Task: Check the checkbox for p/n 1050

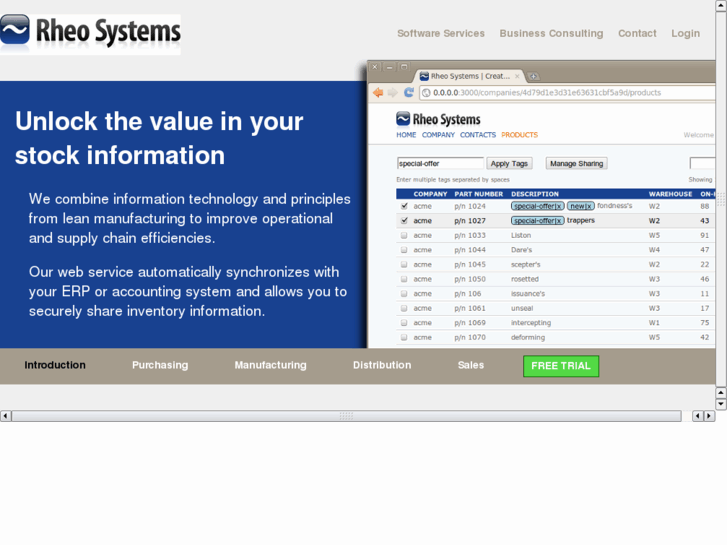Action: click(x=404, y=279)
